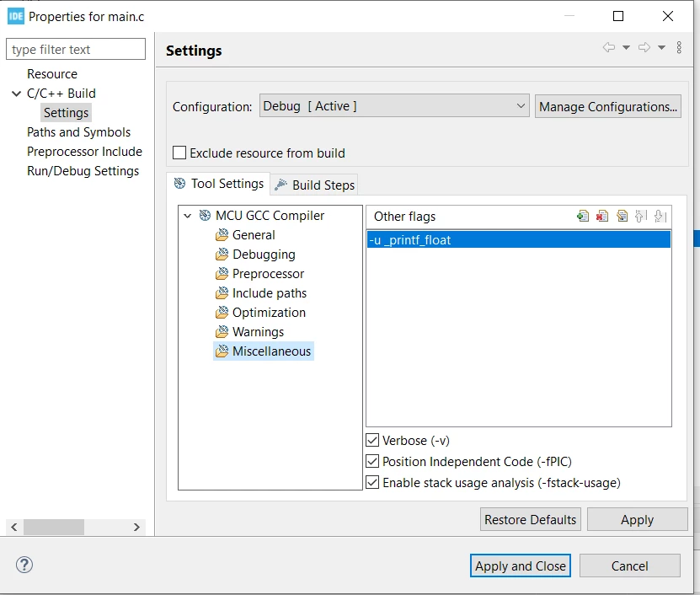
Task: Go forward to the next properties page
Action: pyautogui.click(x=644, y=47)
